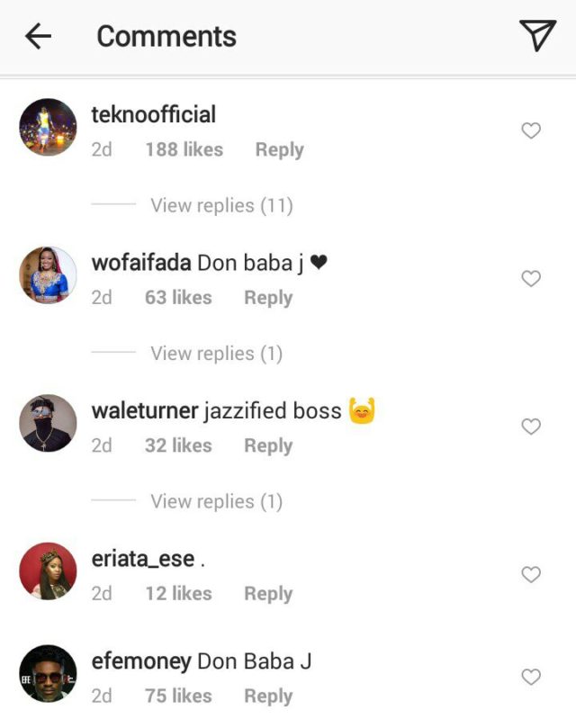Image resolution: width=576 pixels, height=728 pixels.
Task: Expand View replies (11) under teknoofficial
Action: pos(221,205)
